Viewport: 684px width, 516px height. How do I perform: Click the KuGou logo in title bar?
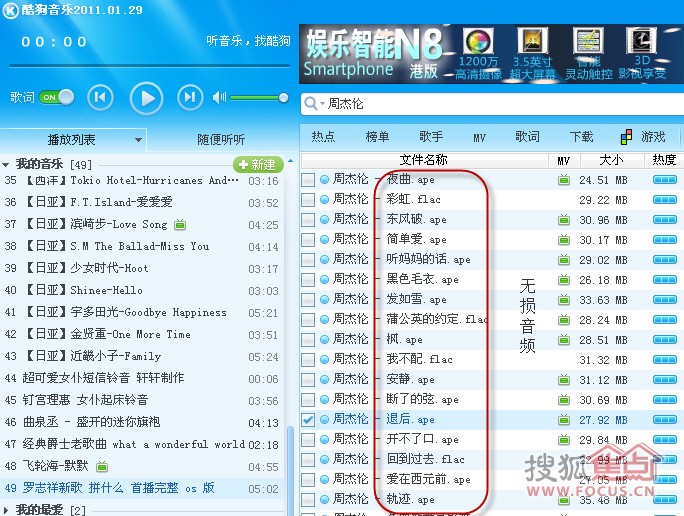point(10,10)
